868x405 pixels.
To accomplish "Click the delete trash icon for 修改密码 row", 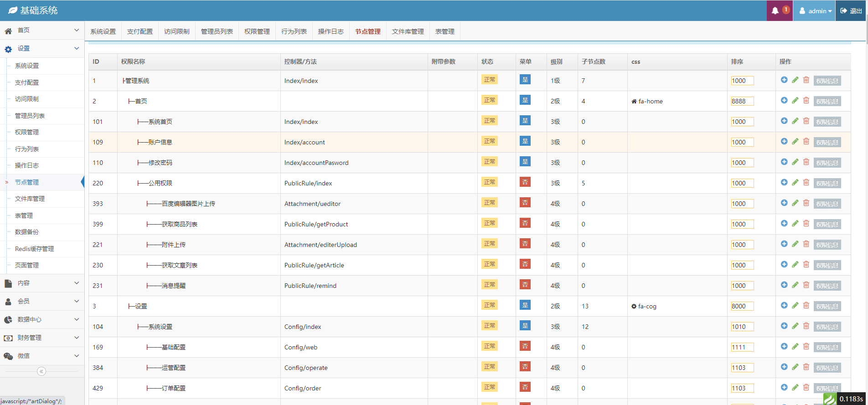I will click(x=806, y=162).
